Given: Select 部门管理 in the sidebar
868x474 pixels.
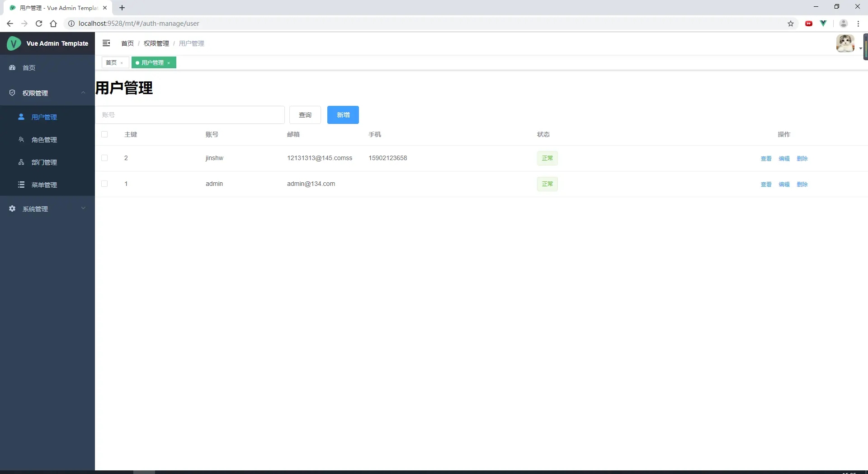Looking at the screenshot, I should tap(47, 162).
